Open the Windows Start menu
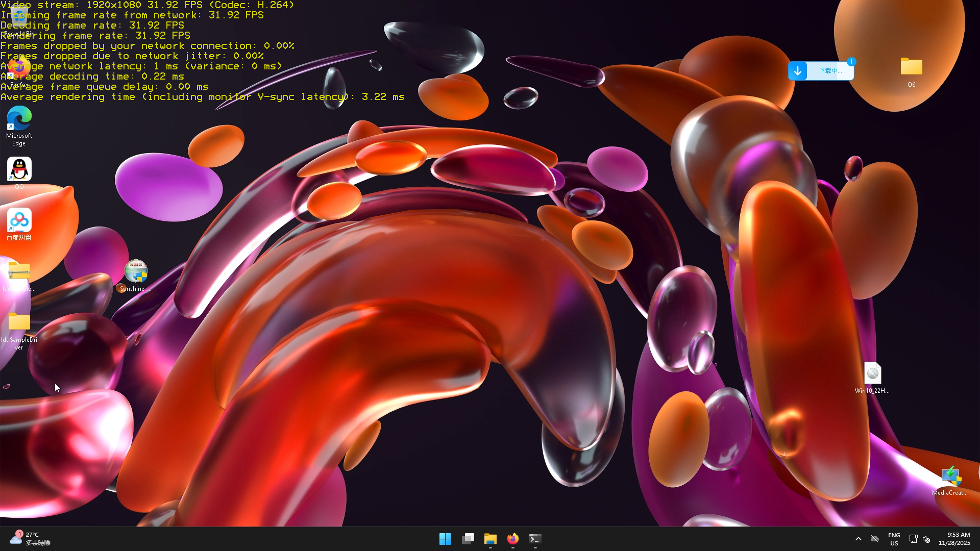980x551 pixels. coord(445,539)
